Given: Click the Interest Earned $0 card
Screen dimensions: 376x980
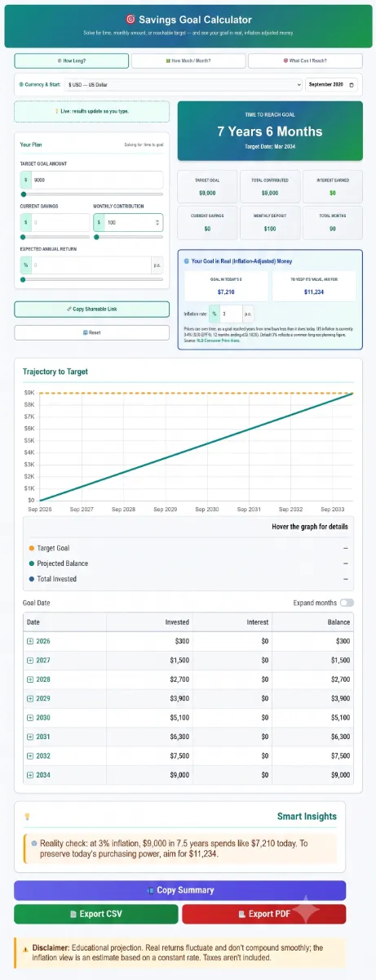Looking at the screenshot, I should click(x=332, y=186).
